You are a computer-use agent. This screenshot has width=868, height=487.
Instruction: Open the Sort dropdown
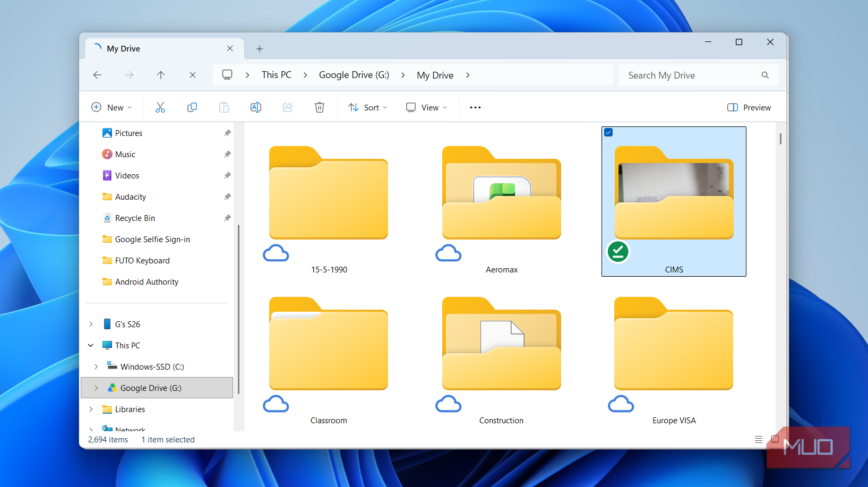coord(368,107)
